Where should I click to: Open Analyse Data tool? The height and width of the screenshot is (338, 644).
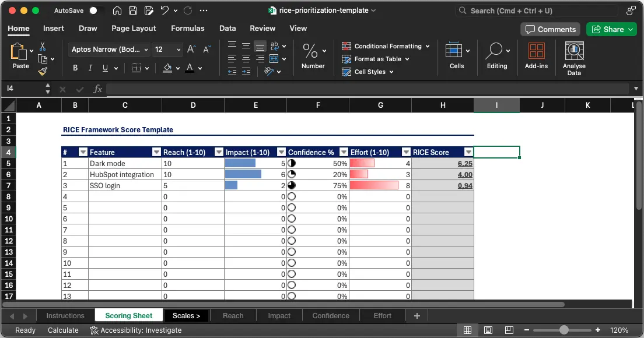(574, 59)
